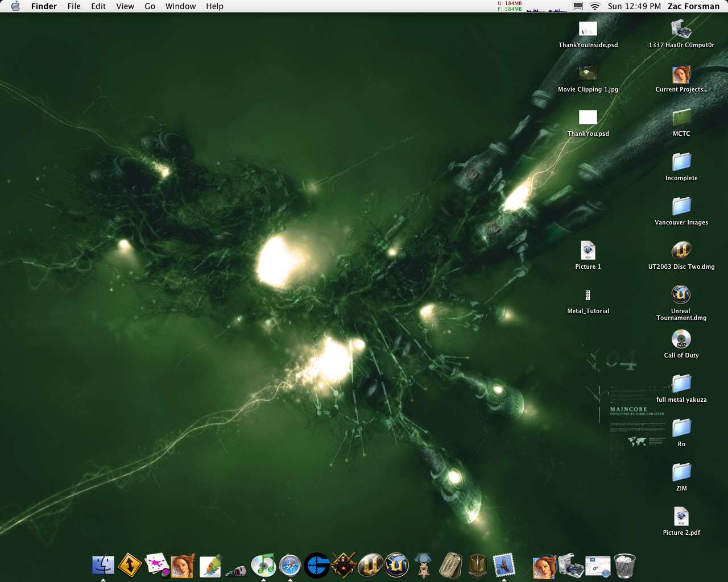Open the dog tags icon in dock
Screen dimensions: 728x582
[450, 565]
